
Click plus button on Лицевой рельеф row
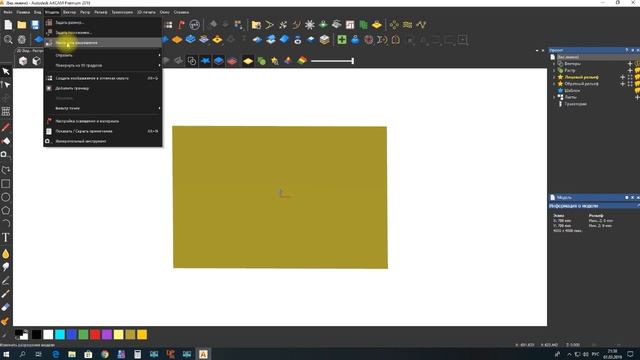click(623, 77)
